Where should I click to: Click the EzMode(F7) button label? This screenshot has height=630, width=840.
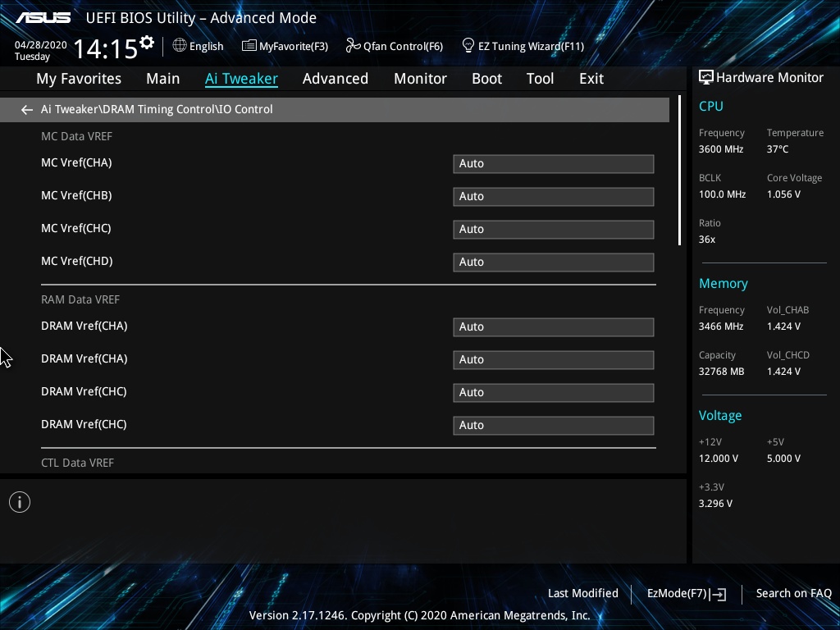pyautogui.click(x=677, y=593)
